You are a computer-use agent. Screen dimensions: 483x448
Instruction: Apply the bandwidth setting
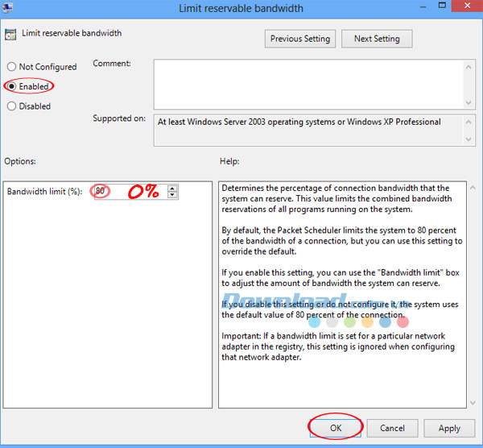click(449, 428)
